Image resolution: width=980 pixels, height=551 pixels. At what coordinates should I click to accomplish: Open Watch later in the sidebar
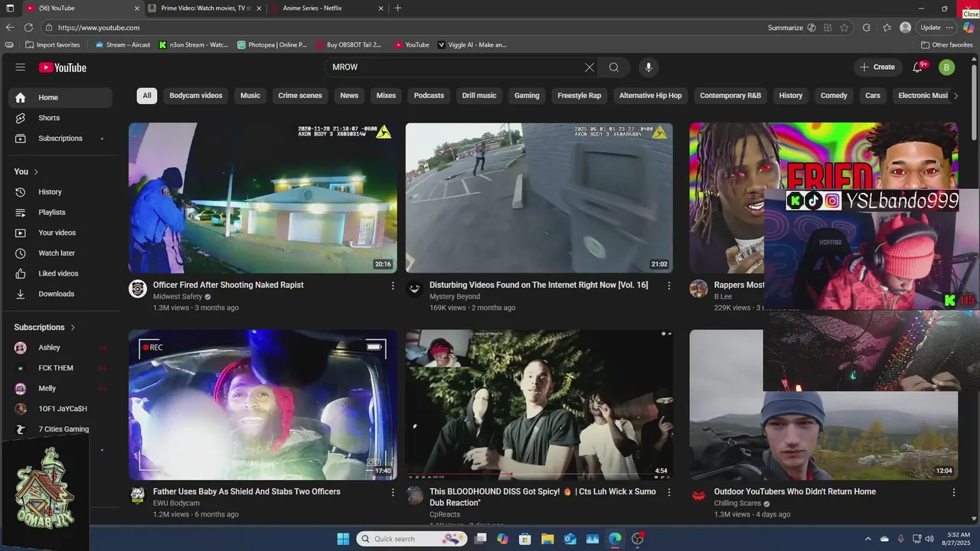60,253
